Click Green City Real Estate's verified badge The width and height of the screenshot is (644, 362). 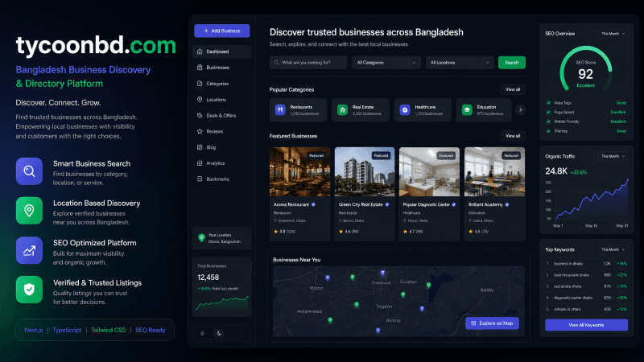[x=387, y=204]
